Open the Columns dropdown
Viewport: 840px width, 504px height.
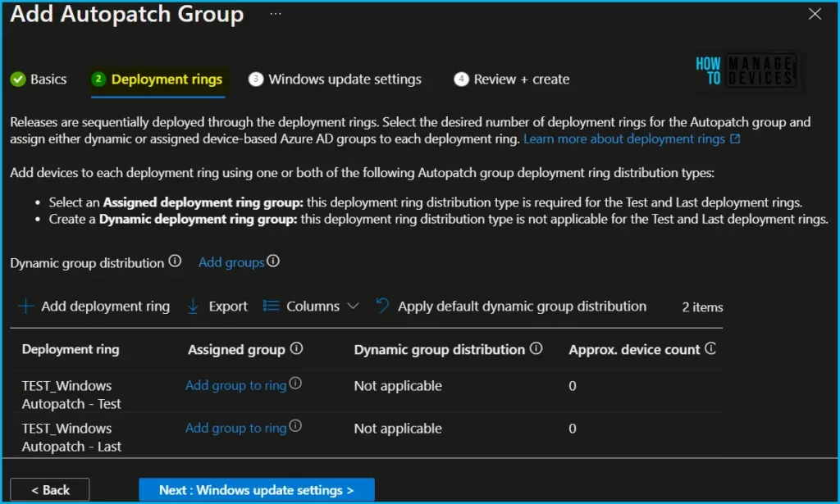coord(311,306)
